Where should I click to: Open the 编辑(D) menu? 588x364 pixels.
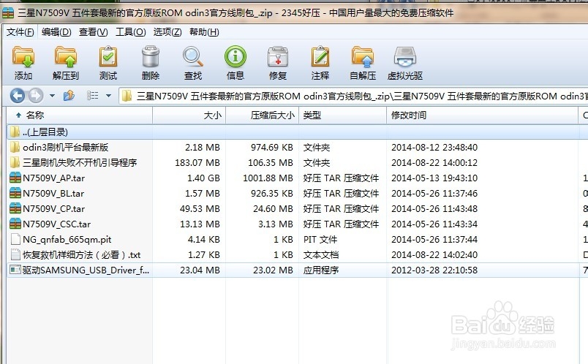point(56,32)
